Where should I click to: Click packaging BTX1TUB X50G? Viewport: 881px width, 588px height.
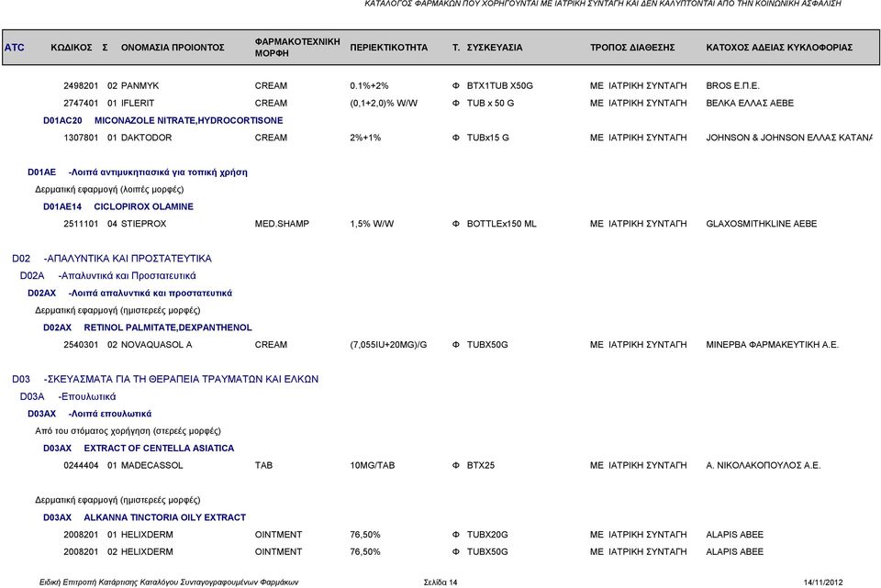point(500,86)
